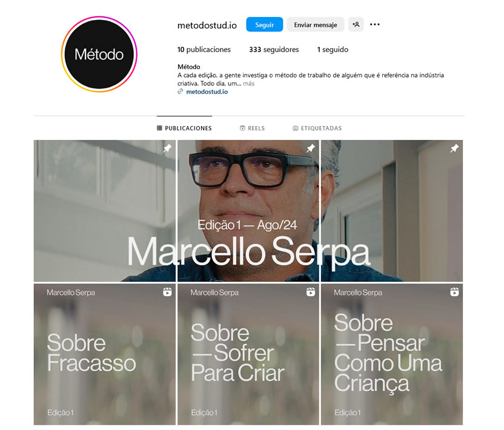Click reel icon on Sobre Sofrer Para Criar
The image size is (504, 430).
[x=311, y=292]
